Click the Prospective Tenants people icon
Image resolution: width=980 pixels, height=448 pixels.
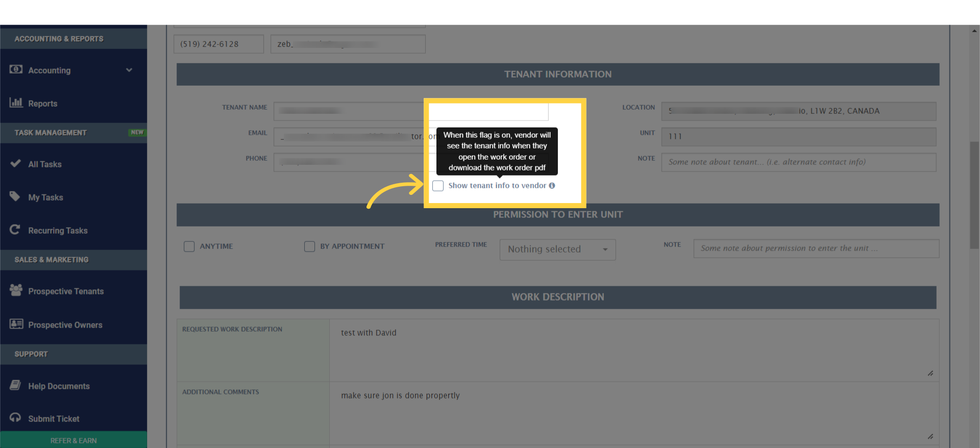point(16,290)
